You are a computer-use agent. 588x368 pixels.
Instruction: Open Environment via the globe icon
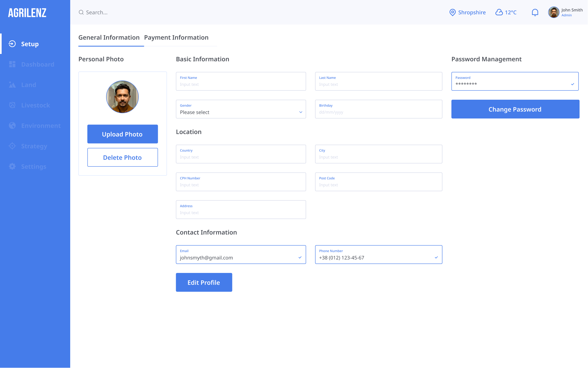(x=12, y=126)
